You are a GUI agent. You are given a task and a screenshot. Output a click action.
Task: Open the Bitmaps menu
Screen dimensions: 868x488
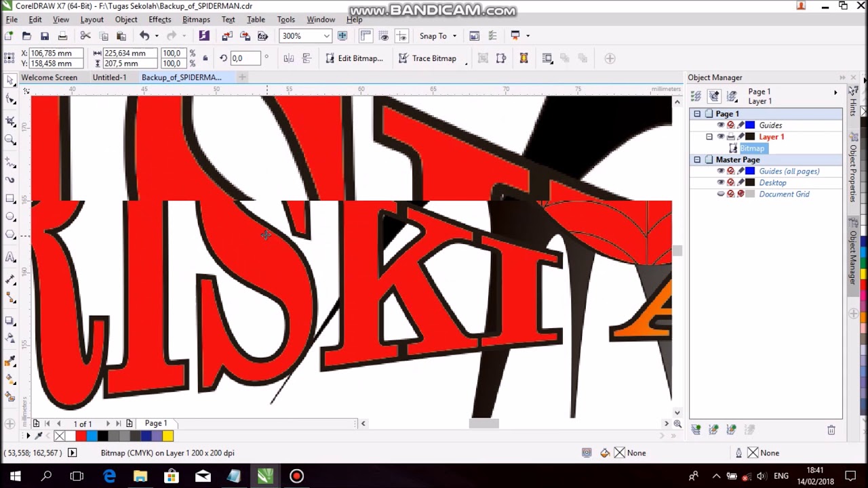pos(196,20)
